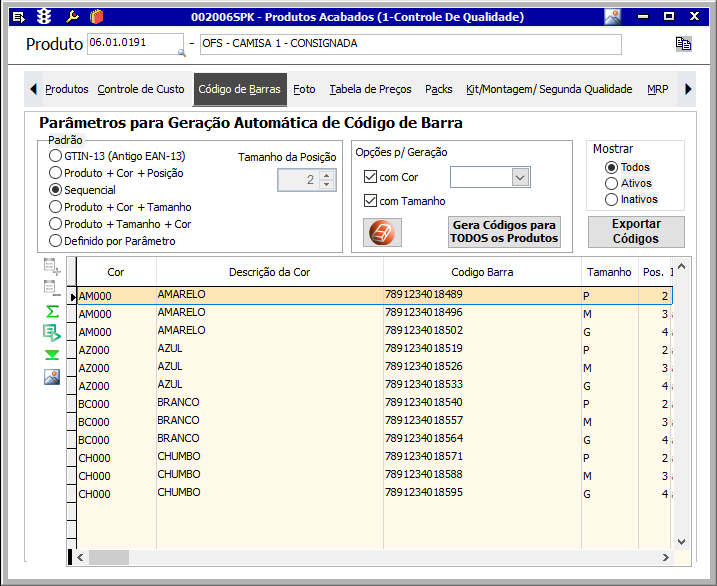Click the green export grid arrow icon

coord(52,333)
